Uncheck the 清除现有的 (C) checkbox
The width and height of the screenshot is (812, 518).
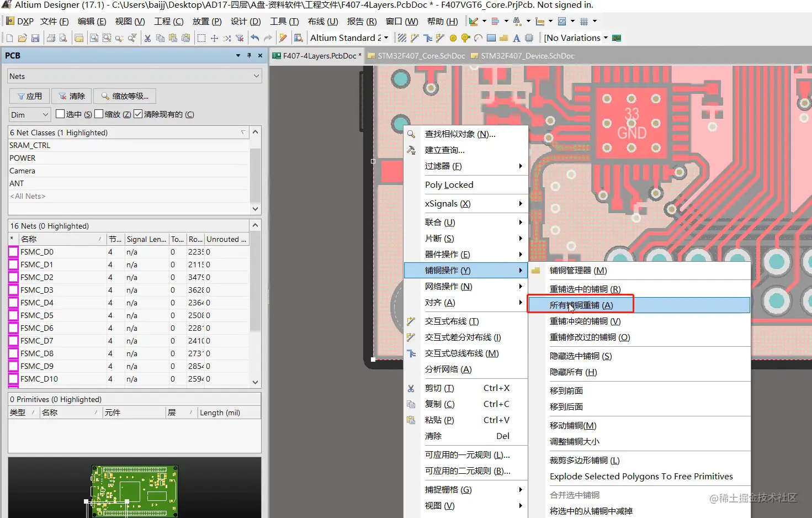tap(138, 114)
